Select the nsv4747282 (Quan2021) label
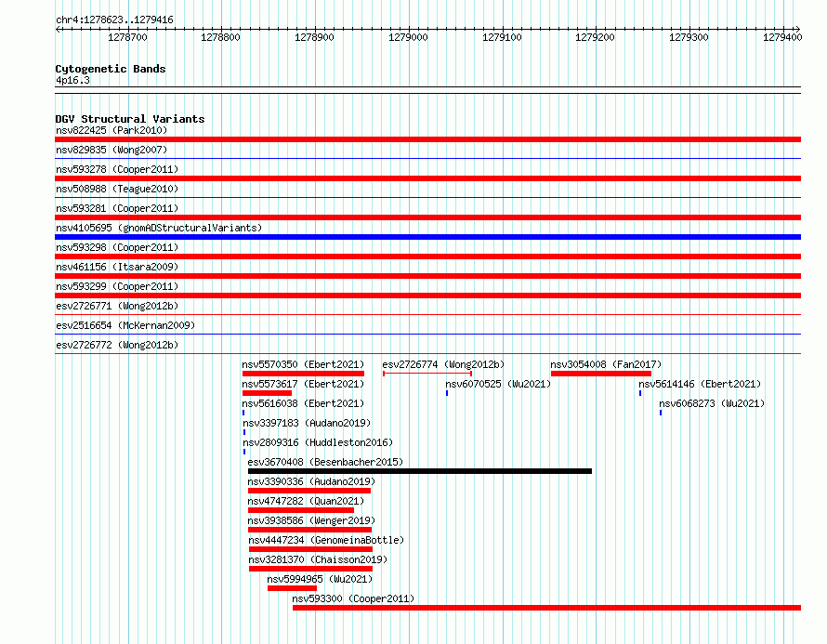The image size is (827, 644). tap(306, 501)
